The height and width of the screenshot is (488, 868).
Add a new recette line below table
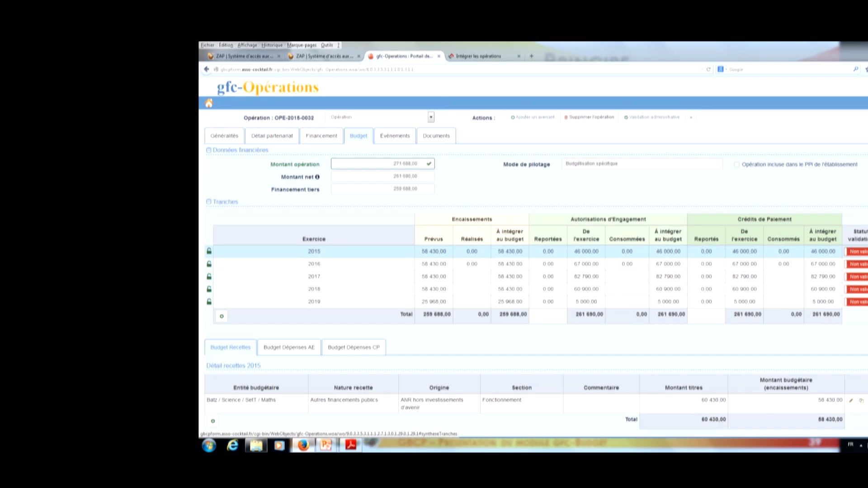click(x=212, y=421)
